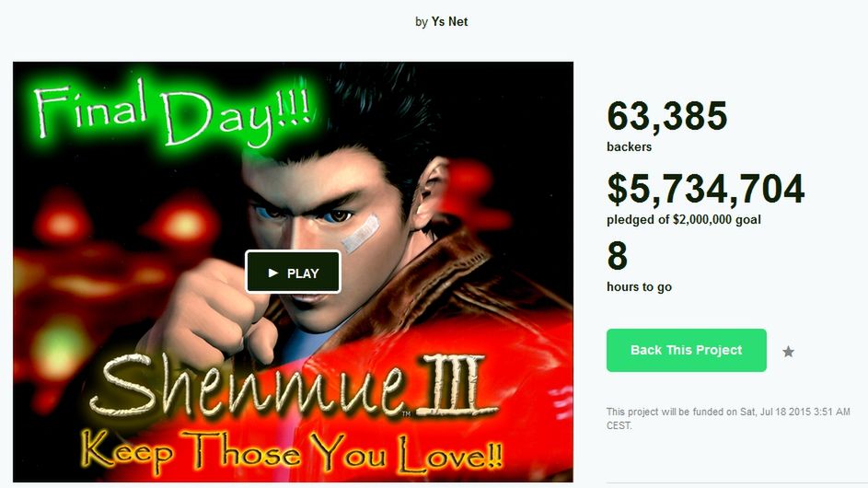Click the "Keep Those You Love!!" tagline

[293, 453]
